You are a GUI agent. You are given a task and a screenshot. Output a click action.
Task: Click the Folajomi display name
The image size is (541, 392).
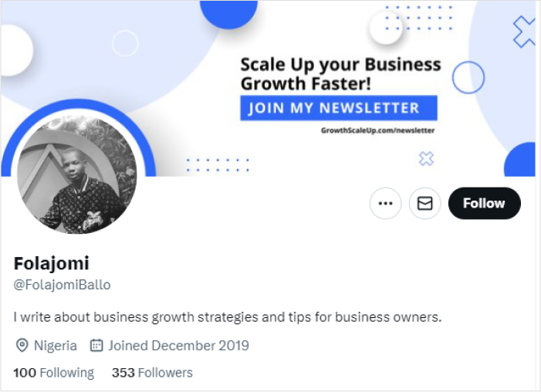click(x=52, y=264)
